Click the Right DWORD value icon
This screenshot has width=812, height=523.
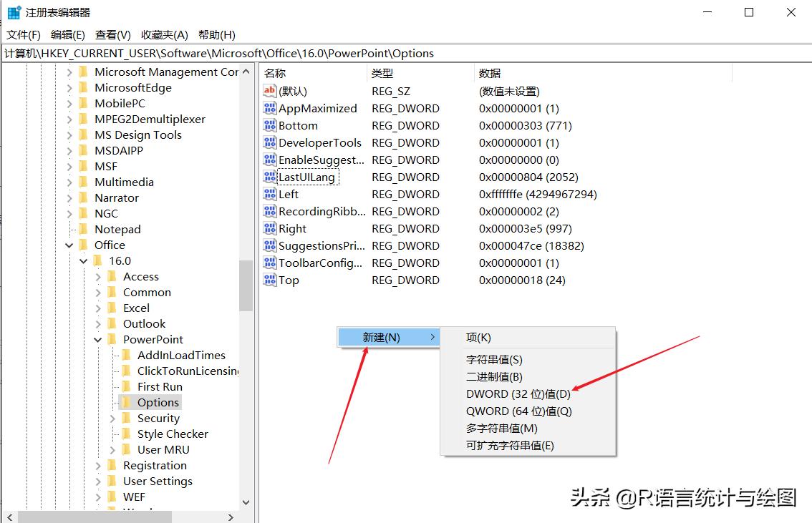pos(269,228)
